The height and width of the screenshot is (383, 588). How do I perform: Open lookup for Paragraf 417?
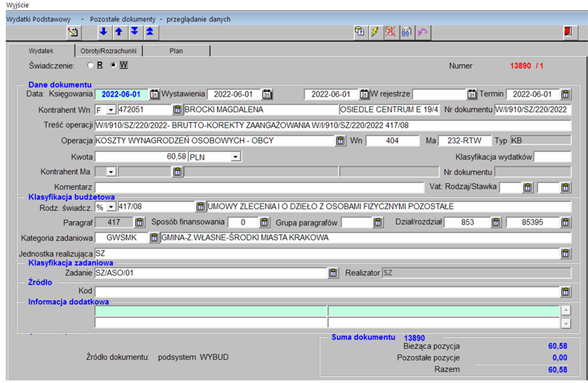click(140, 222)
